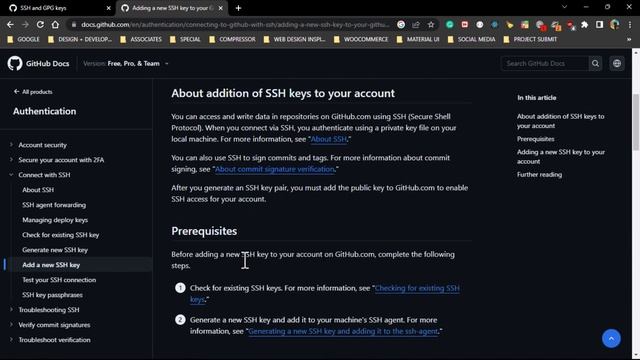Click the browser forward arrow

pyautogui.click(x=25, y=24)
